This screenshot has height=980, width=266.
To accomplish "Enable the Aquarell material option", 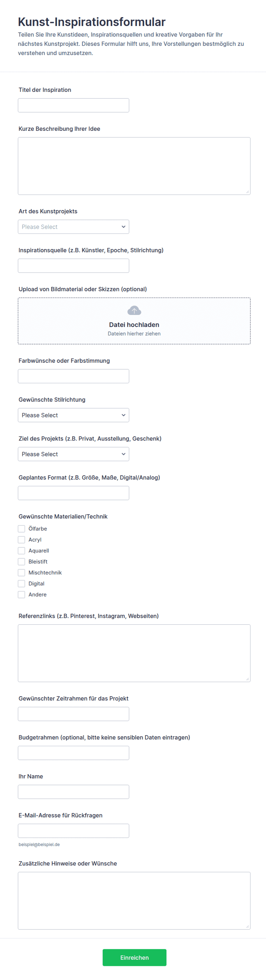I will click(x=21, y=551).
